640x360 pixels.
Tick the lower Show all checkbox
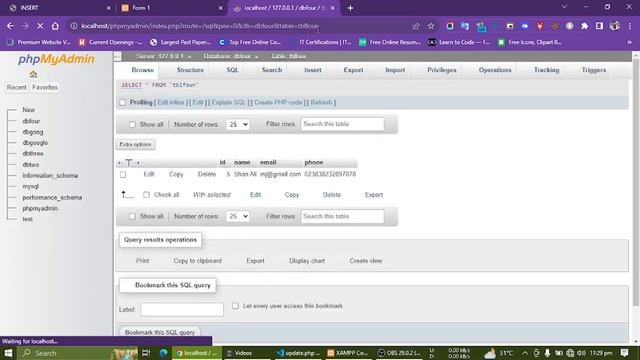click(x=132, y=216)
